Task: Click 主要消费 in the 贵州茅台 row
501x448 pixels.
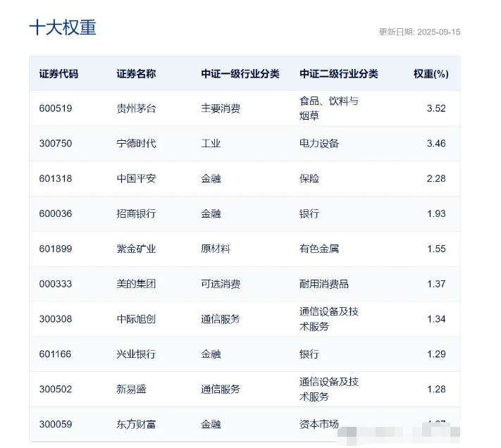Action: click(221, 108)
